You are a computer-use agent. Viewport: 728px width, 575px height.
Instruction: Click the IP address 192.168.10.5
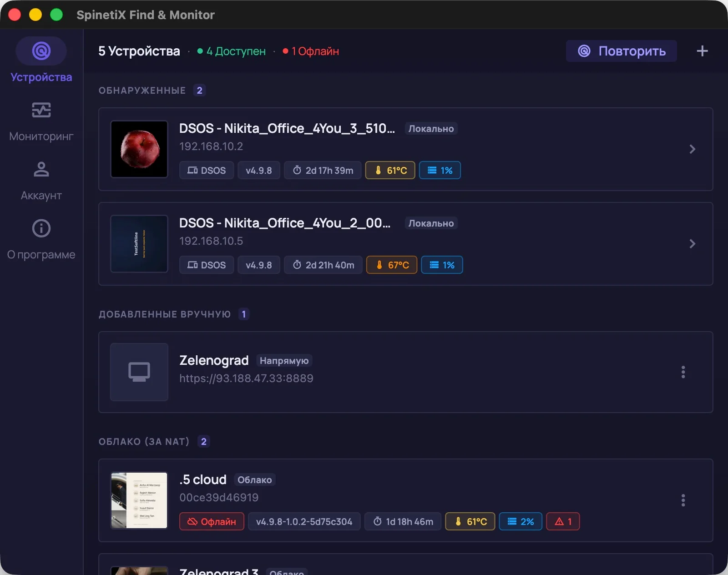pyautogui.click(x=211, y=241)
